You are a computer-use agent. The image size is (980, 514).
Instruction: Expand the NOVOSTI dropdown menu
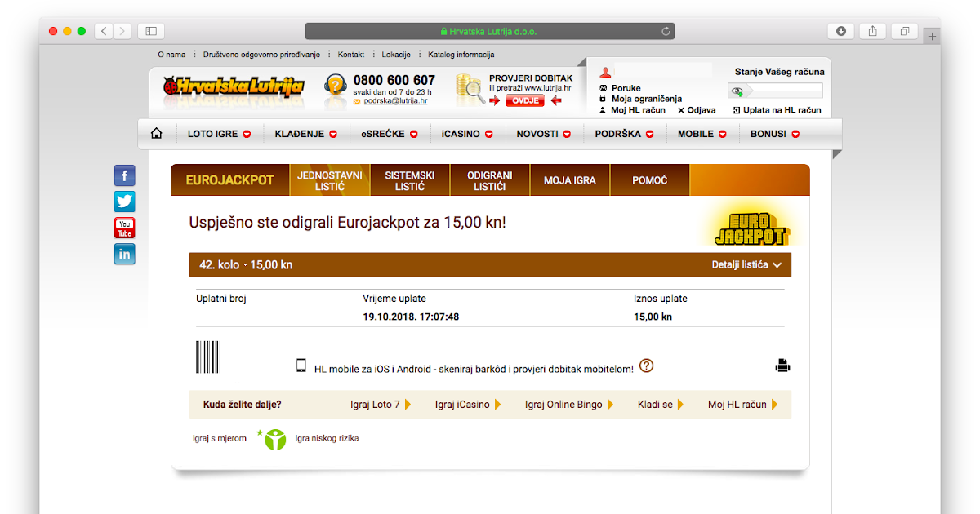click(544, 134)
